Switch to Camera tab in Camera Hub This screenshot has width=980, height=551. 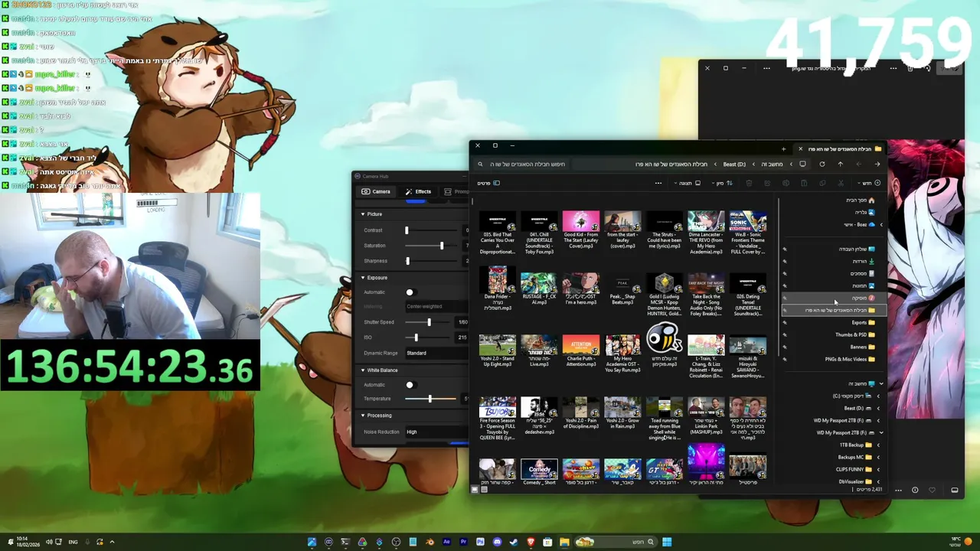tap(376, 191)
